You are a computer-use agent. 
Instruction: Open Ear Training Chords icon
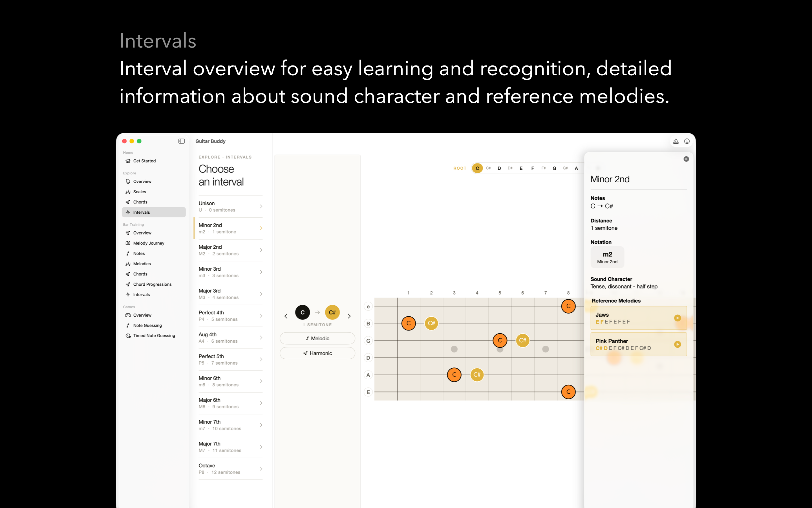tap(128, 274)
